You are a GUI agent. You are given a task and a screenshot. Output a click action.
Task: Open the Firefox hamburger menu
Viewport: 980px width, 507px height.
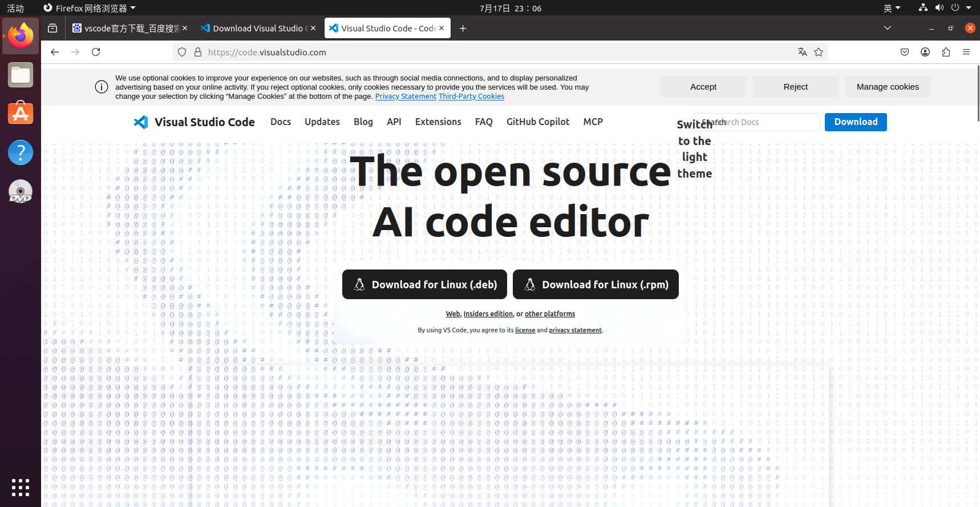click(x=966, y=52)
